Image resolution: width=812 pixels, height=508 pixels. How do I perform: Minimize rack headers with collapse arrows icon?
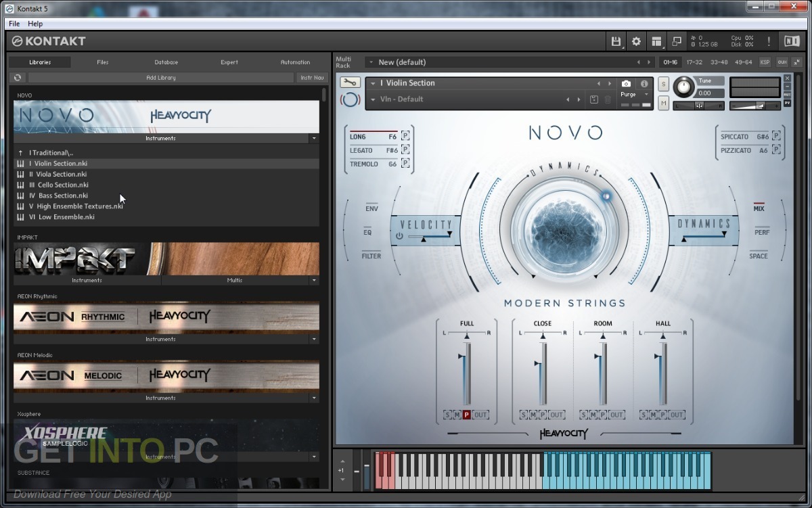pos(797,62)
